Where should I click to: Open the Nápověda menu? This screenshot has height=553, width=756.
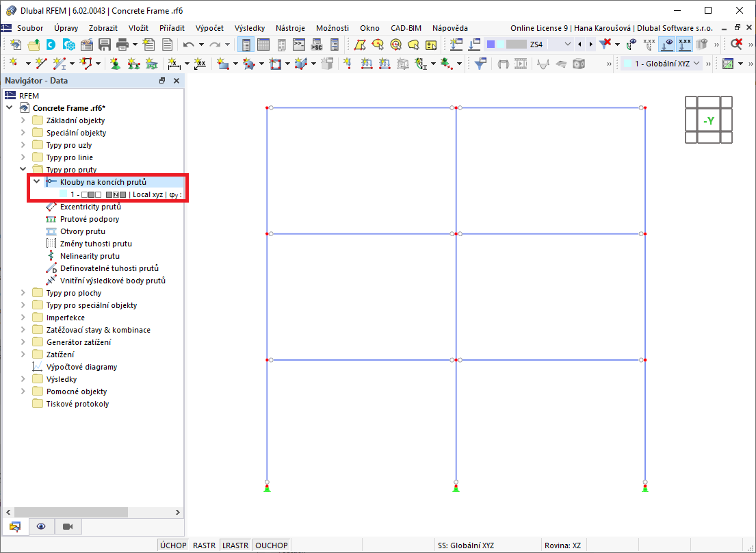point(451,28)
